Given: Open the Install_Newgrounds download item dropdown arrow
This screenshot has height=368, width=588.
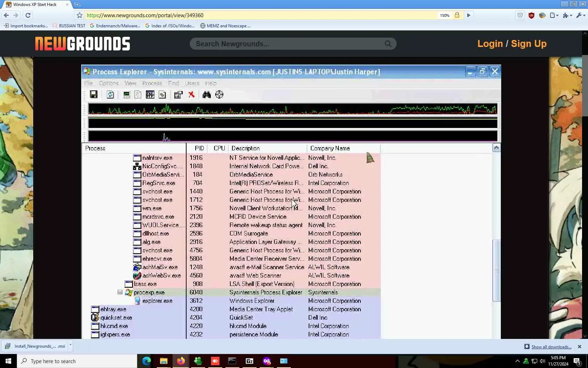Looking at the screenshot, I should click(70, 346).
